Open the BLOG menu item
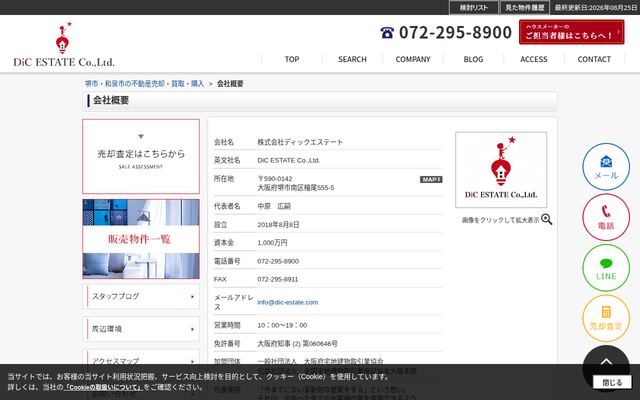 (x=473, y=59)
